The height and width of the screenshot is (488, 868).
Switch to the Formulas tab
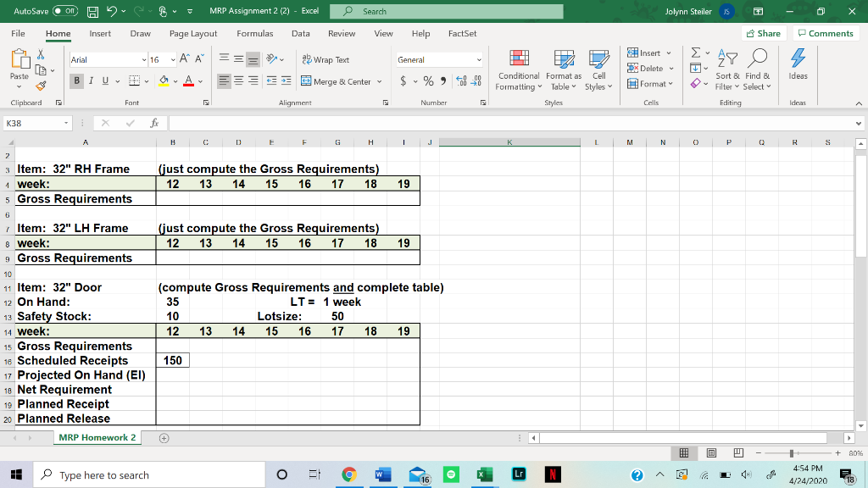click(254, 33)
